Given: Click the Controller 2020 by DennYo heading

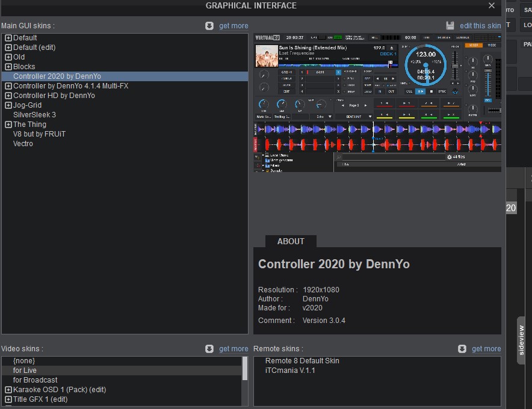Looking at the screenshot, I should coord(334,264).
